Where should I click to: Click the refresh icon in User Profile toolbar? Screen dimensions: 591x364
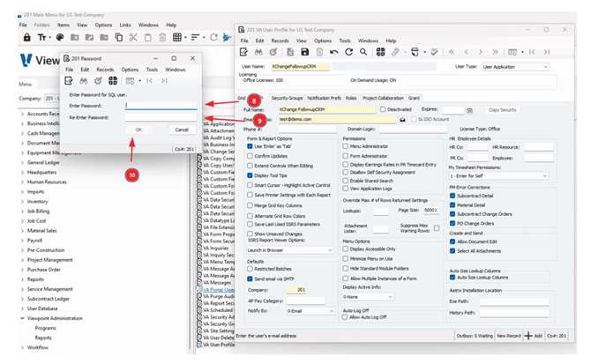click(349, 52)
